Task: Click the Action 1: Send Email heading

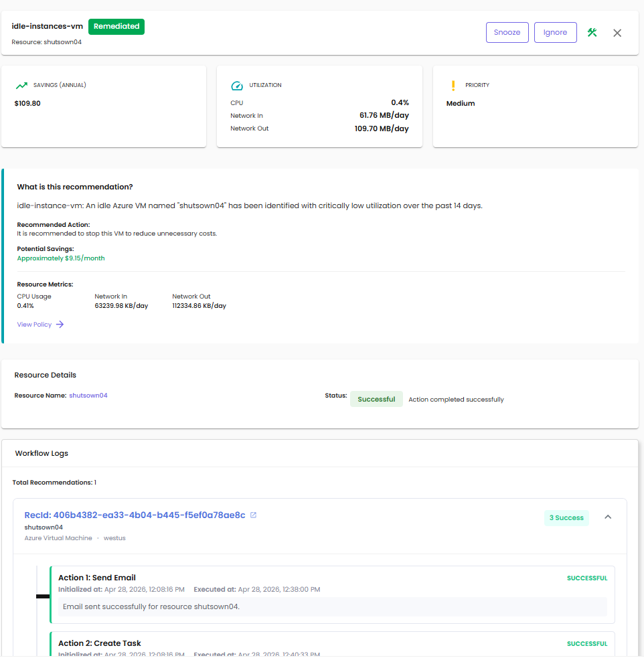Action: point(97,578)
